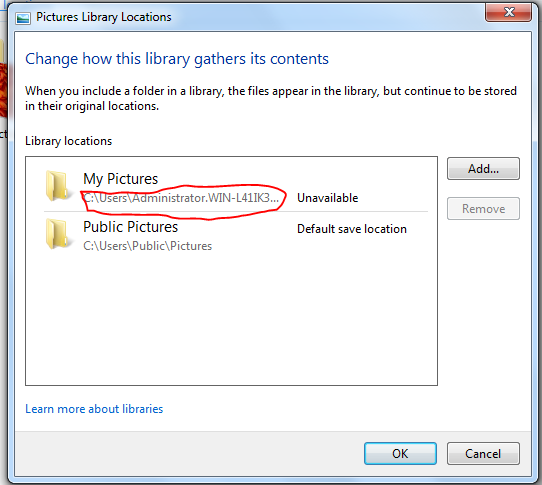Click the C:\Users\Public\Pictures path text
Viewport: 542px width, 485px height.
point(148,246)
